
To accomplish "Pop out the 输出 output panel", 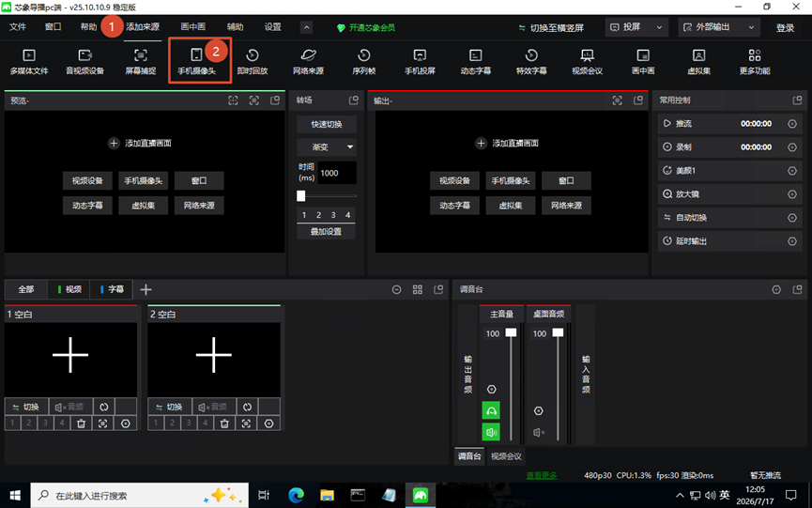I will tap(638, 100).
